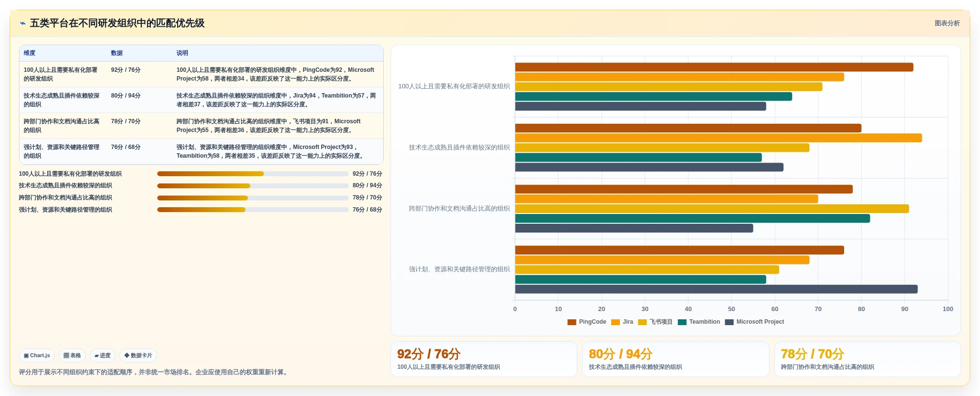Click Jira bar in 技术生态成熟 group
The width and height of the screenshot is (980, 396).
(719, 138)
